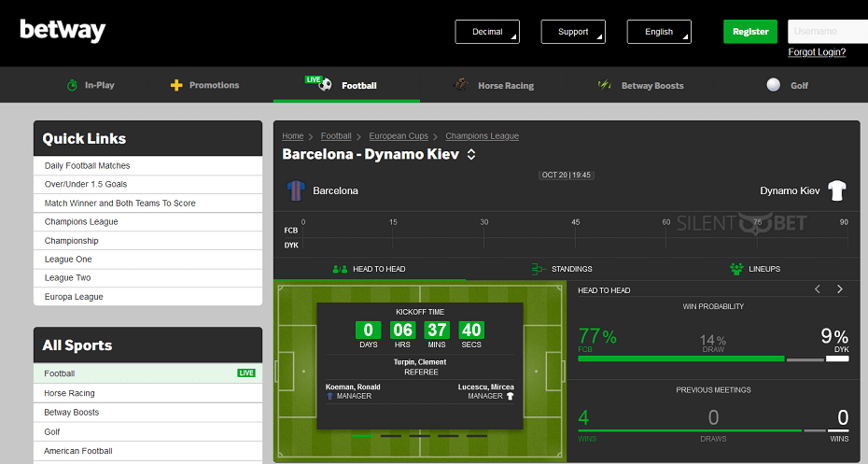Image resolution: width=868 pixels, height=464 pixels.
Task: Open Champions League quick link
Action: pyautogui.click(x=147, y=221)
